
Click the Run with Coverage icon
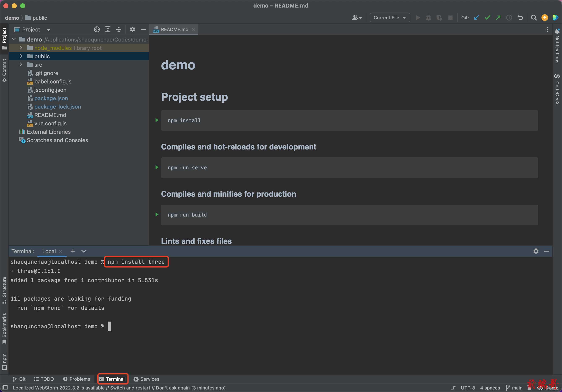click(439, 18)
